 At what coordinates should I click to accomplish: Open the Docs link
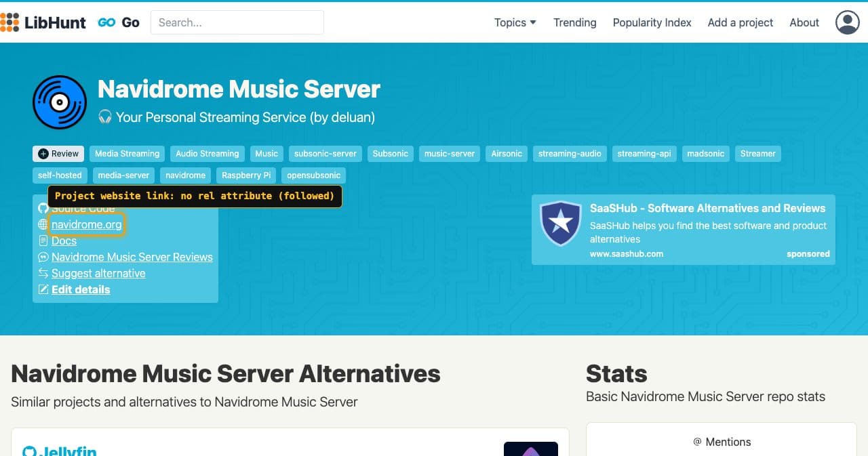click(64, 241)
